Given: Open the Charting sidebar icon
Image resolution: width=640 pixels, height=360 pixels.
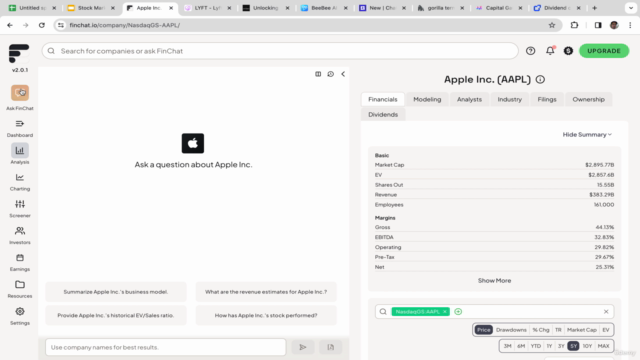Looking at the screenshot, I should pyautogui.click(x=20, y=177).
